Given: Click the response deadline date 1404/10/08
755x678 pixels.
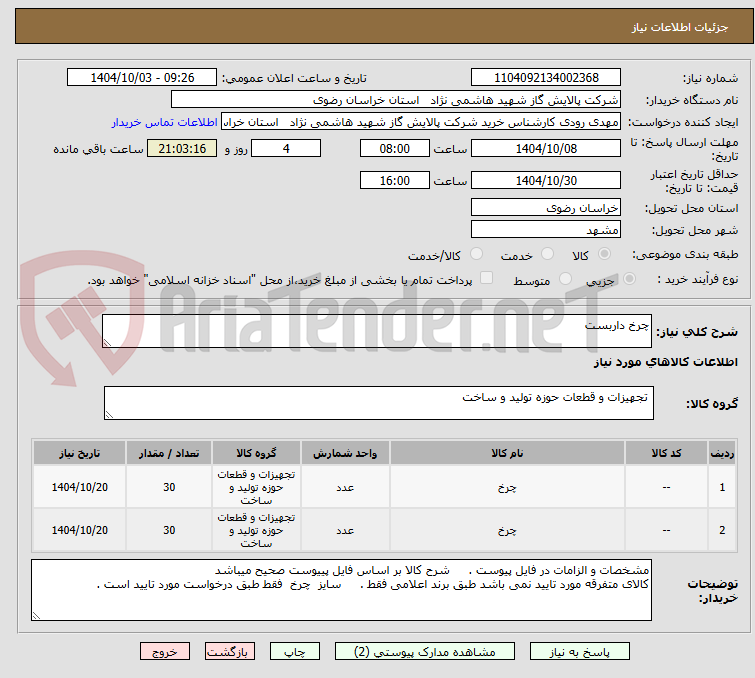Looking at the screenshot, I should point(546,148).
